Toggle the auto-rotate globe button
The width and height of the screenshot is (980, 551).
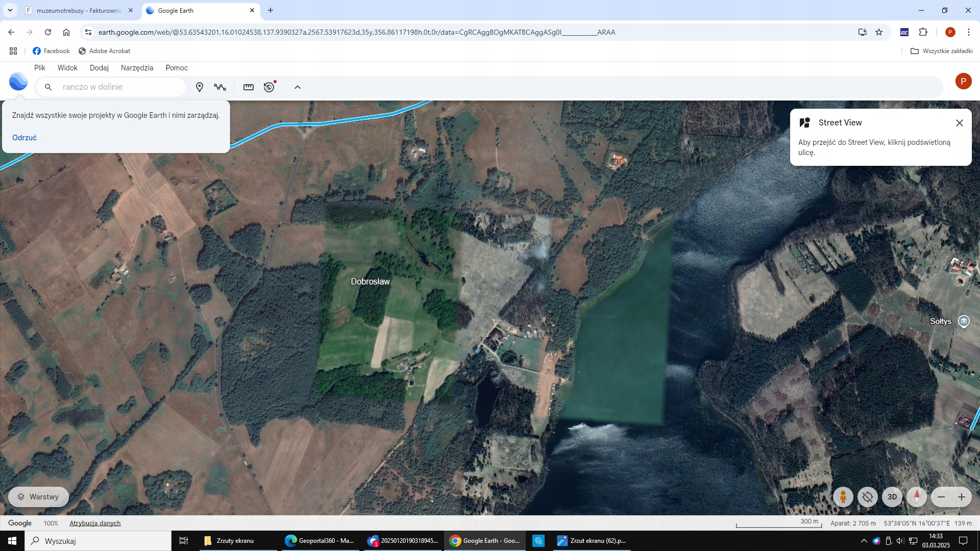868,497
